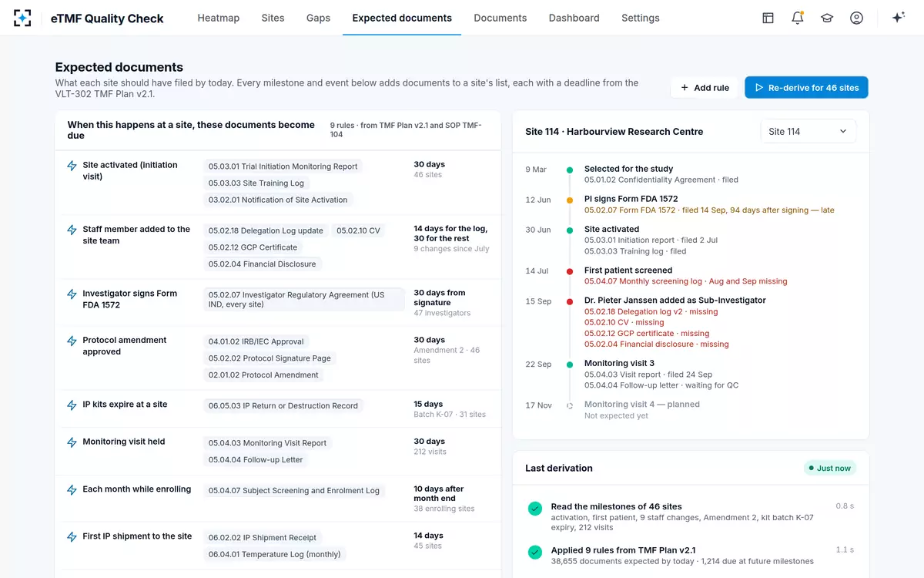The height and width of the screenshot is (578, 924).
Task: Click '05.02.10 CV · missing' line
Action: [624, 322]
